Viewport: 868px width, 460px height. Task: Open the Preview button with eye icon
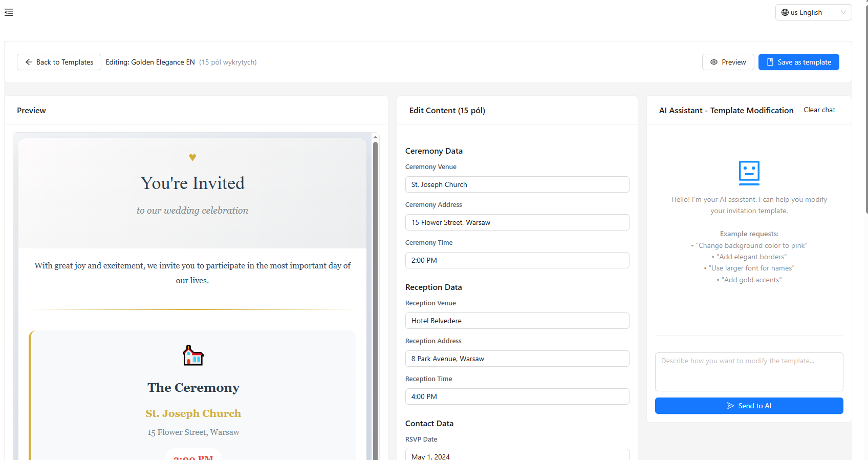(x=728, y=62)
